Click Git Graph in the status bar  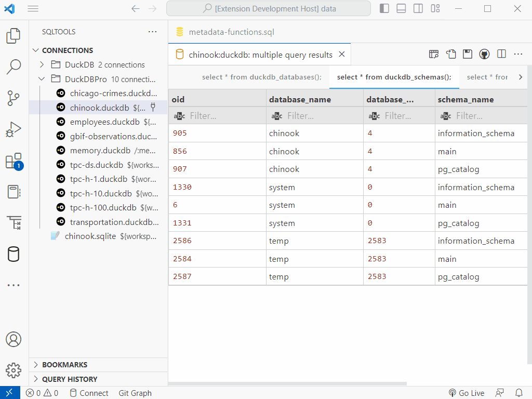tap(135, 393)
